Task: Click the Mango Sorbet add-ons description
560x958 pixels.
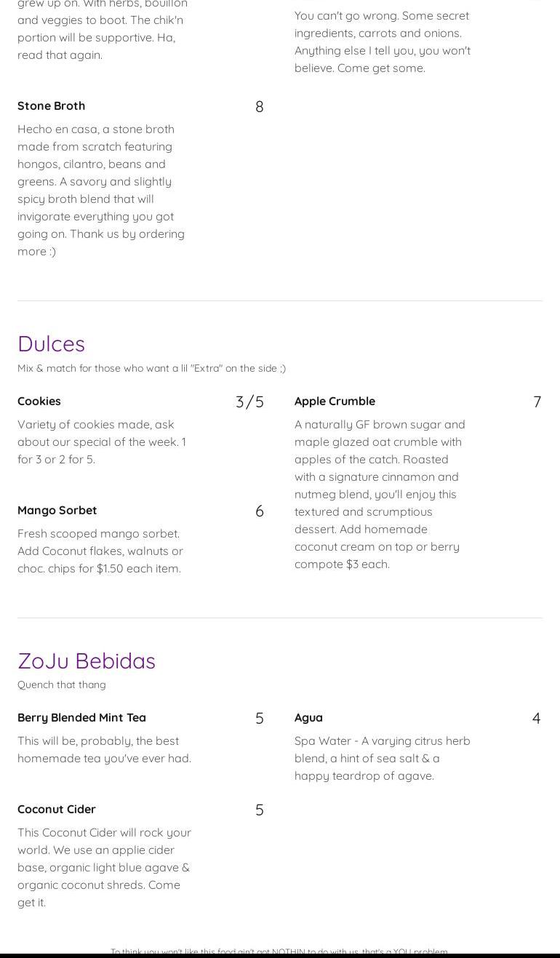Action: coord(100,551)
